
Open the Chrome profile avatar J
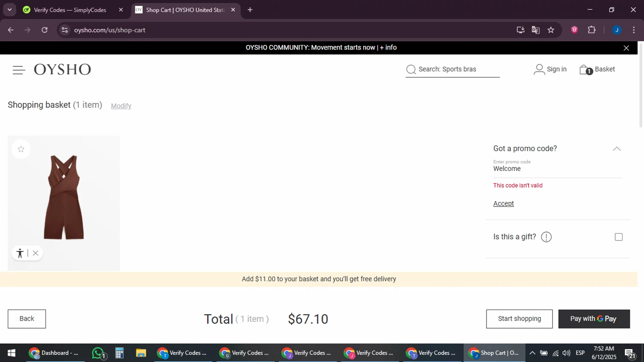click(x=617, y=30)
